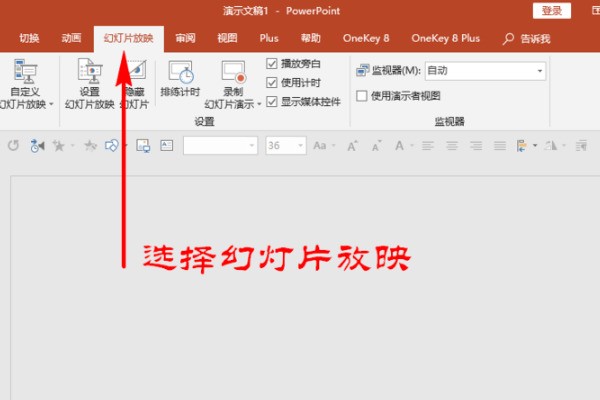Click the font color A icon
The width and height of the screenshot is (600, 400).
click(x=399, y=145)
